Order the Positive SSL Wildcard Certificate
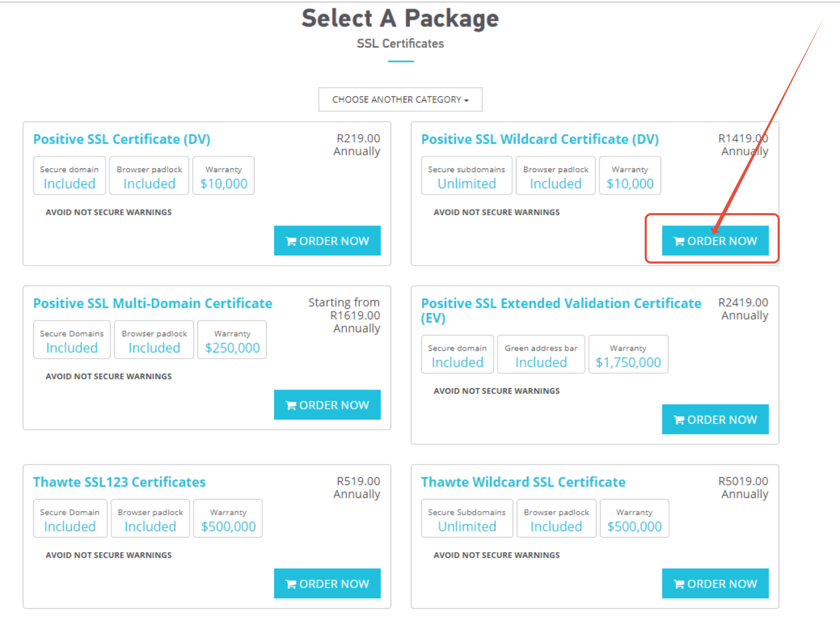The height and width of the screenshot is (617, 840). [715, 241]
